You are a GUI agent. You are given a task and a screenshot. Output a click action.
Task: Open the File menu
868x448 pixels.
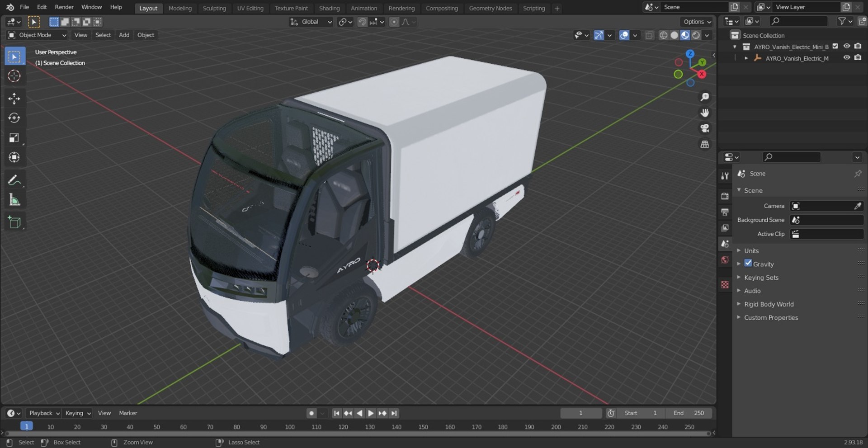(24, 7)
